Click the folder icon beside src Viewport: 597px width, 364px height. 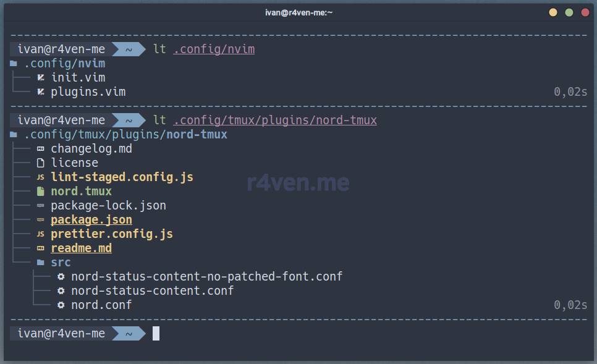tap(41, 263)
